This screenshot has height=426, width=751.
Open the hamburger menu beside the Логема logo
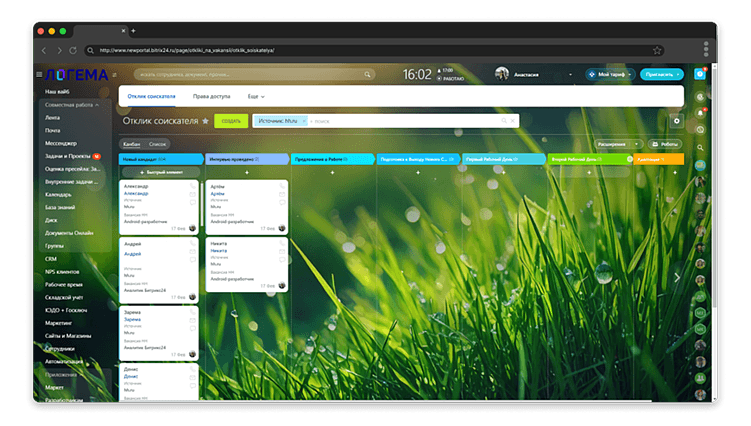pyautogui.click(x=39, y=75)
